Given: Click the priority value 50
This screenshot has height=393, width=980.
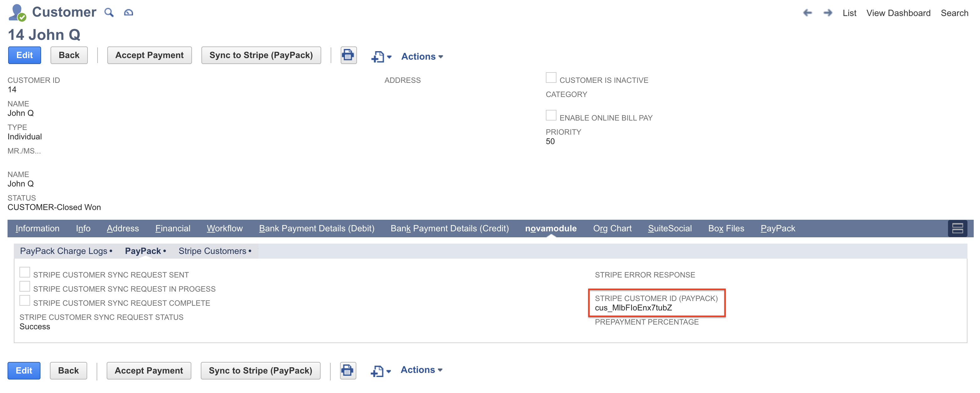Looking at the screenshot, I should [550, 142].
